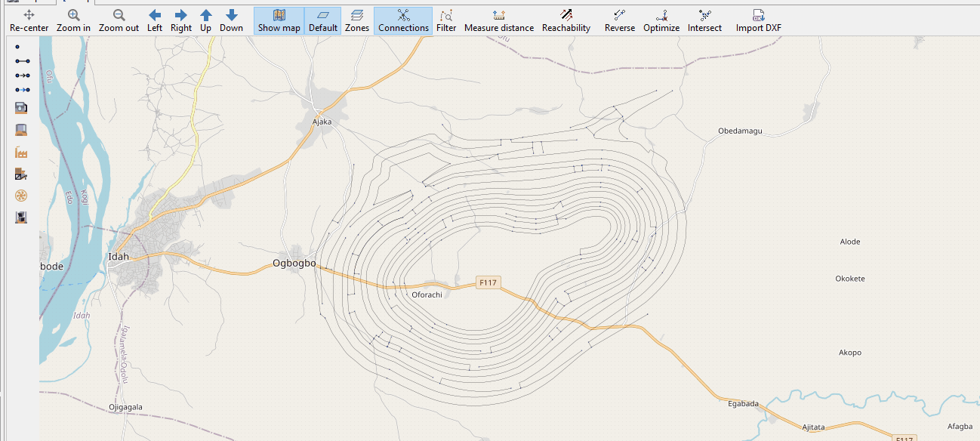Select the black directed arrow connection tool
The image size is (980, 441).
(x=21, y=75)
